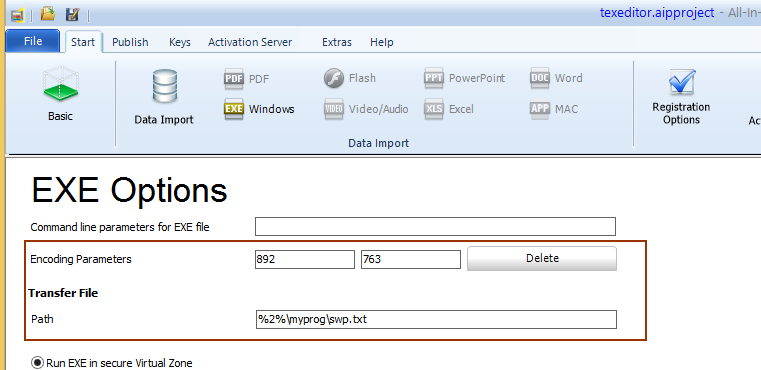Choose MAC APP import type

tap(554, 109)
